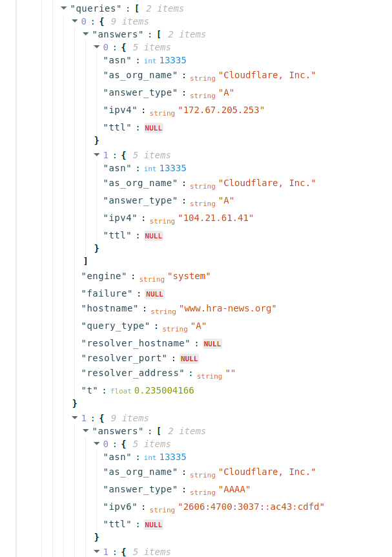Image resolution: width=392 pixels, height=557 pixels.
Task: Select the IPv4 value "104.21.61.41"
Action: click(x=216, y=218)
